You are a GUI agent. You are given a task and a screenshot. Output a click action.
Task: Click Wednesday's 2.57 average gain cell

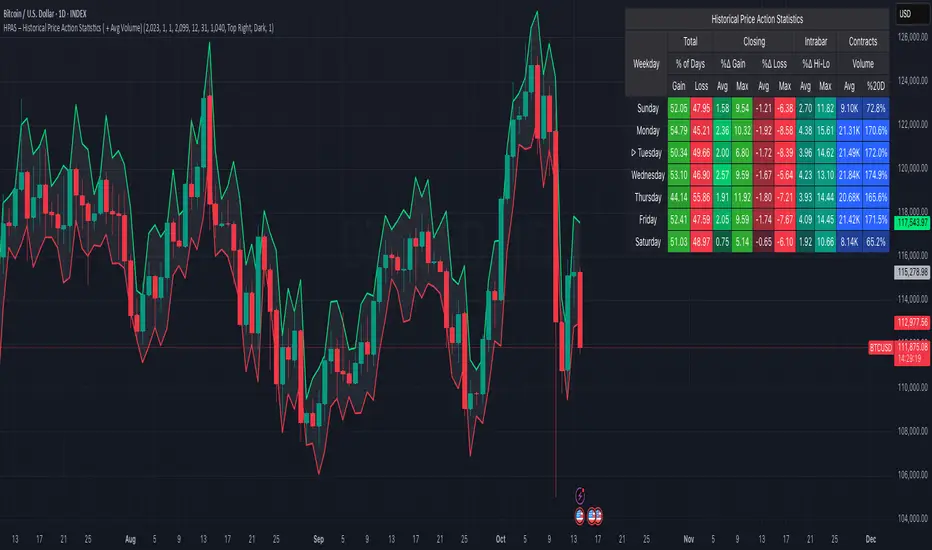tap(722, 175)
